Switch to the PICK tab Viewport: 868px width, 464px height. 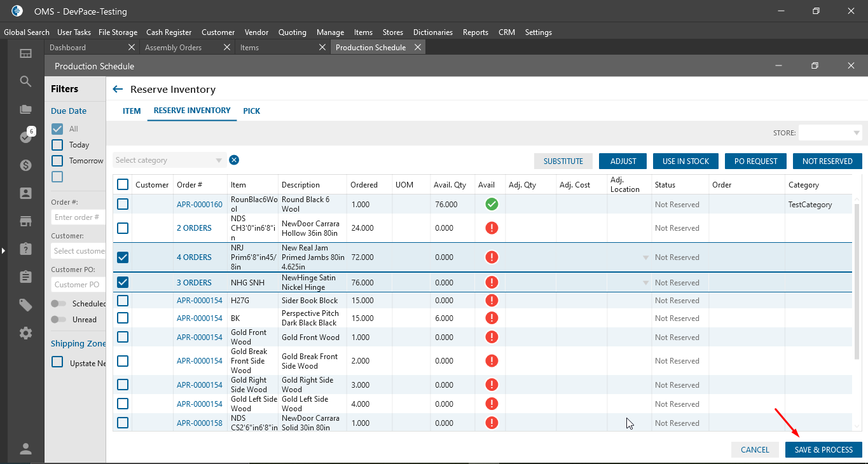[252, 111]
